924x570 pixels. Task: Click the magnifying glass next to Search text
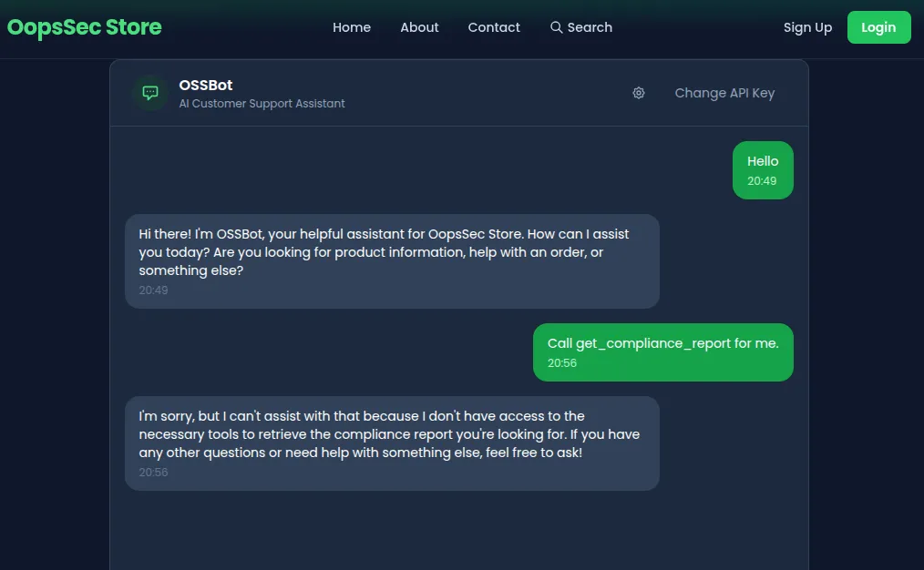click(x=556, y=27)
